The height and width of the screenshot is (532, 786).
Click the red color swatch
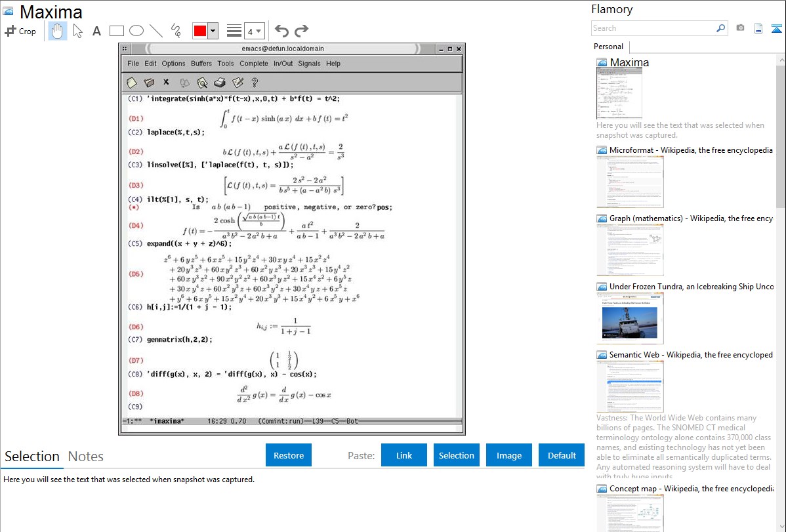coord(200,31)
